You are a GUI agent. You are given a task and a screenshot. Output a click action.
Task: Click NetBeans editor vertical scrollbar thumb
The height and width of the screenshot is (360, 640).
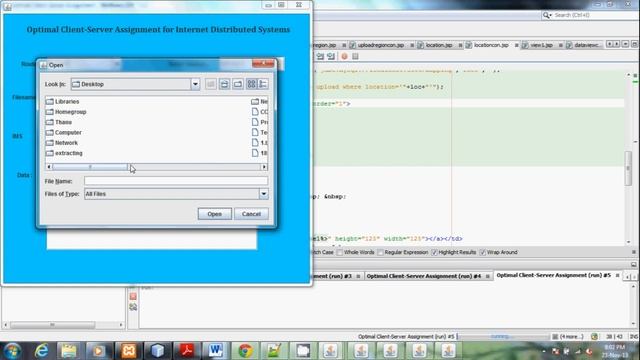tap(628, 168)
